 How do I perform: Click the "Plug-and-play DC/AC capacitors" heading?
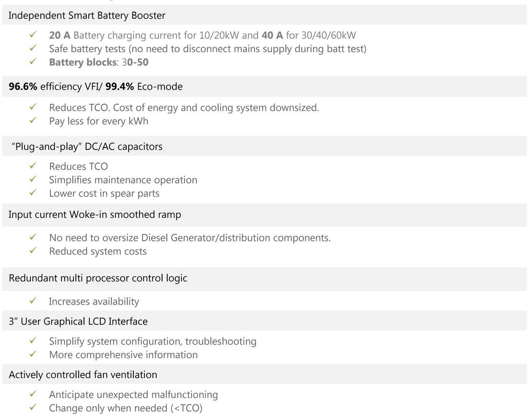pyautogui.click(x=87, y=146)
